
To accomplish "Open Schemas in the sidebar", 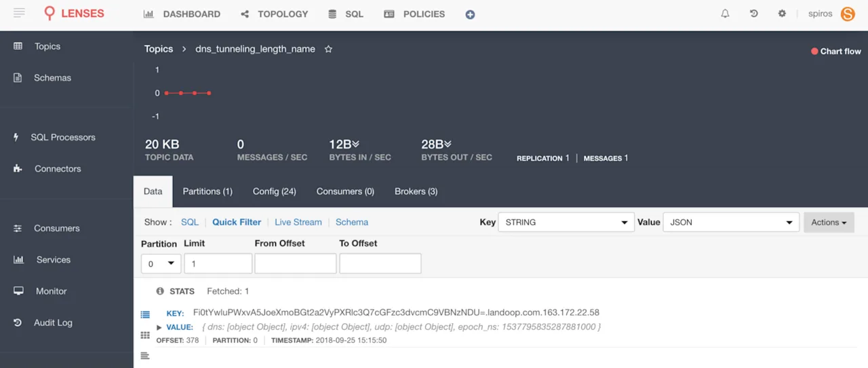I will tap(52, 77).
